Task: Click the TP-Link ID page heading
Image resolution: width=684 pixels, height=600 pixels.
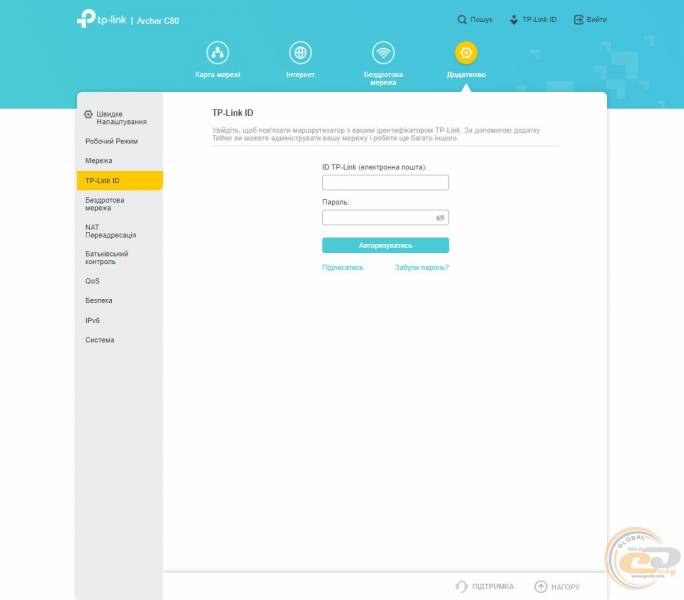Action: [233, 113]
